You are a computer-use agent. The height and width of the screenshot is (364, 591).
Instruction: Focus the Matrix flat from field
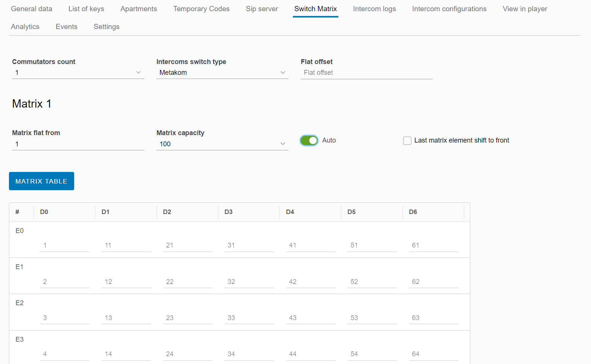pyautogui.click(x=78, y=144)
